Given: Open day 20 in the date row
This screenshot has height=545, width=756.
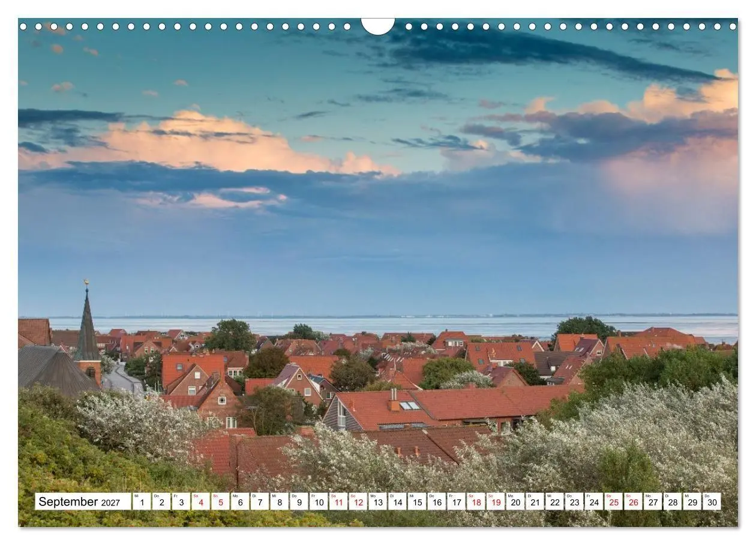Looking at the screenshot, I should coord(515,502).
